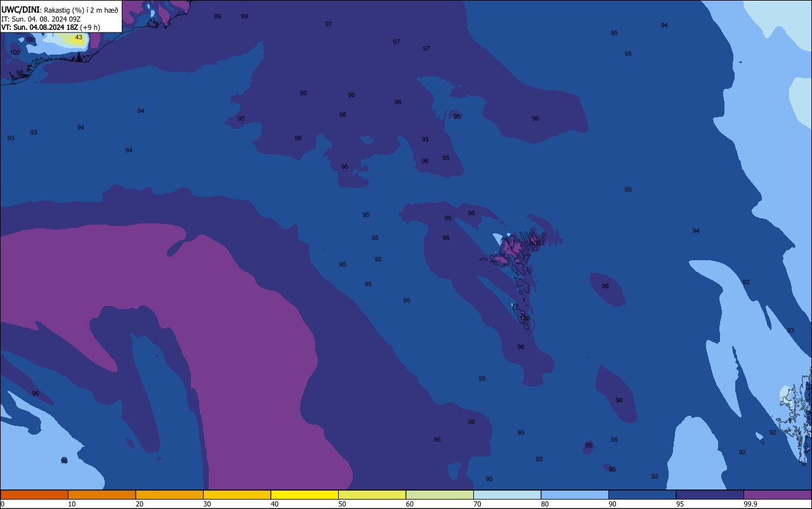Screen dimensions: 812x509
Task: Select the 30–40 gold legend swatch
Action: point(237,494)
